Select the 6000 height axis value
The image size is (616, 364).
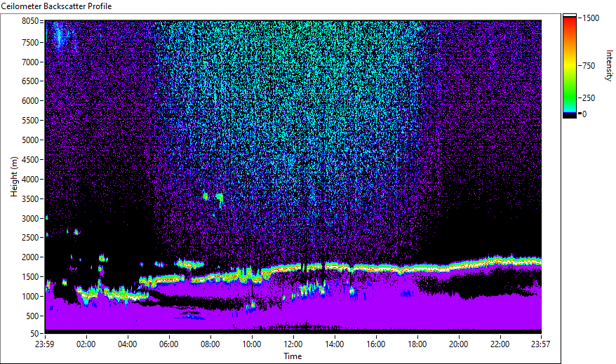(30, 101)
